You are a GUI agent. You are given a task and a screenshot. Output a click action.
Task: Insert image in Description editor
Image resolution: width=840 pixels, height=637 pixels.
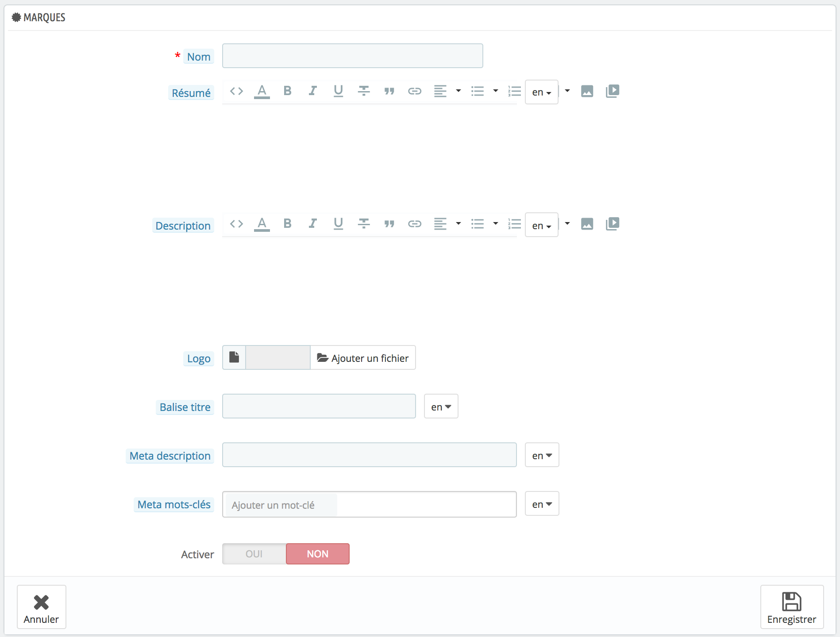(x=587, y=224)
